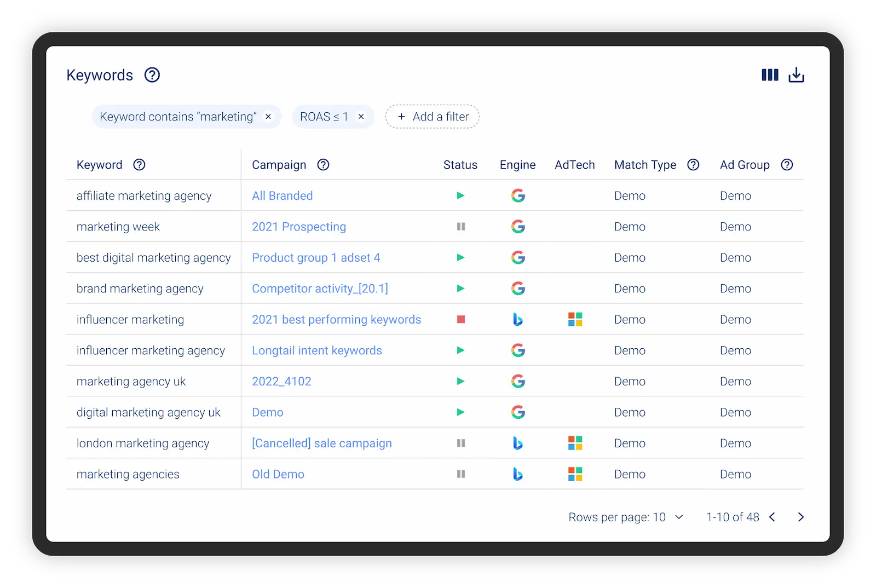Click the Add a filter button
Image resolution: width=876 pixels, height=588 pixels.
click(x=433, y=117)
